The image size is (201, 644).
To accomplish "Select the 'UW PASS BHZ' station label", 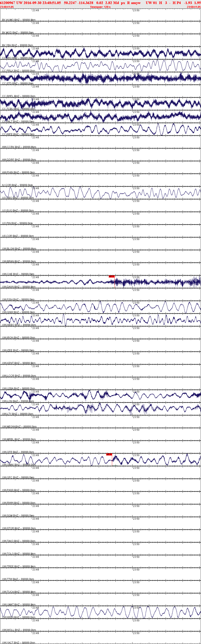I will point(19,490).
